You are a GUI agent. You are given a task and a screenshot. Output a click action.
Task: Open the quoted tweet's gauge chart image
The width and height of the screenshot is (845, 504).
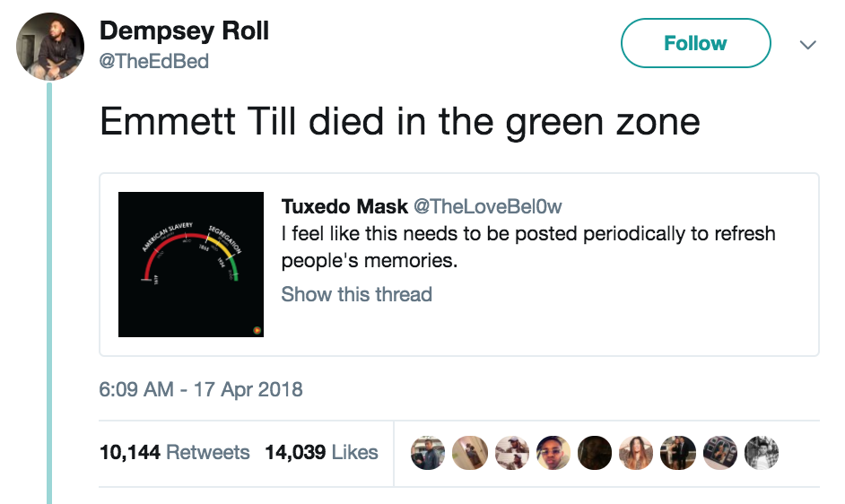191,265
